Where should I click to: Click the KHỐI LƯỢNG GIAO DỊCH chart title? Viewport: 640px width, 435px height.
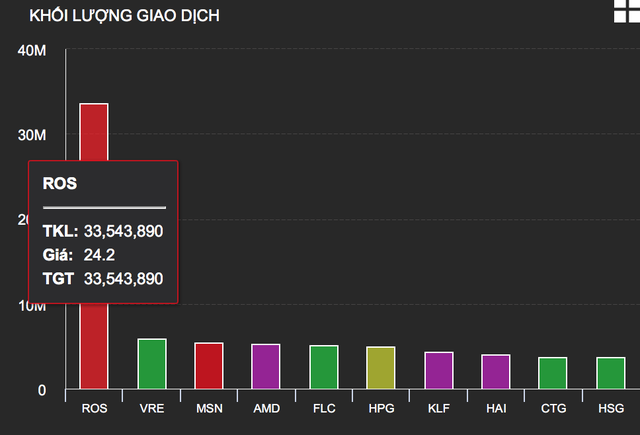[x=125, y=16]
